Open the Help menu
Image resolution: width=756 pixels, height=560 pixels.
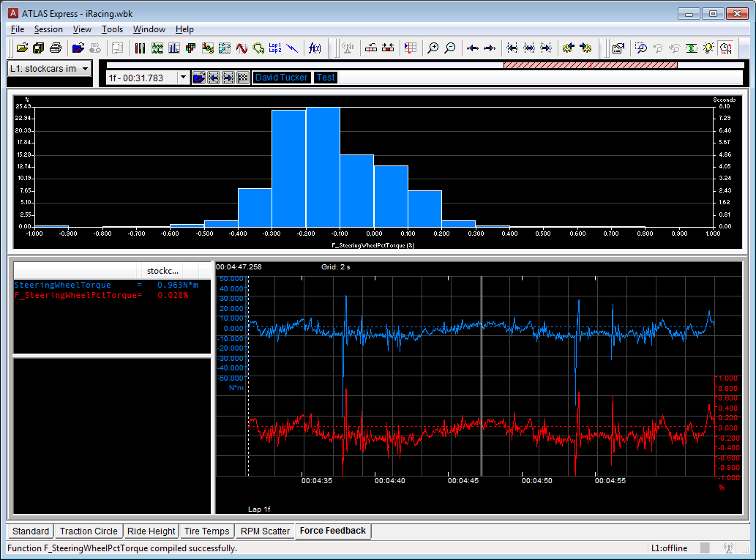(x=184, y=29)
